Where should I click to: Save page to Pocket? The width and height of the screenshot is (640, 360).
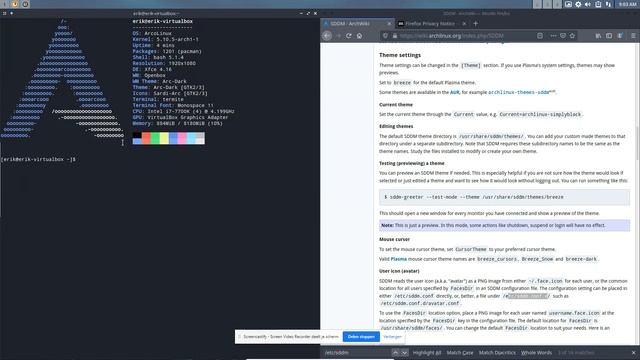point(563,36)
